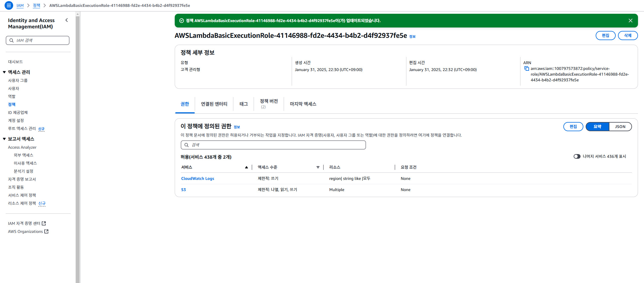
Task: Open 사용자 그룹 in the sidebar
Action: (18, 80)
